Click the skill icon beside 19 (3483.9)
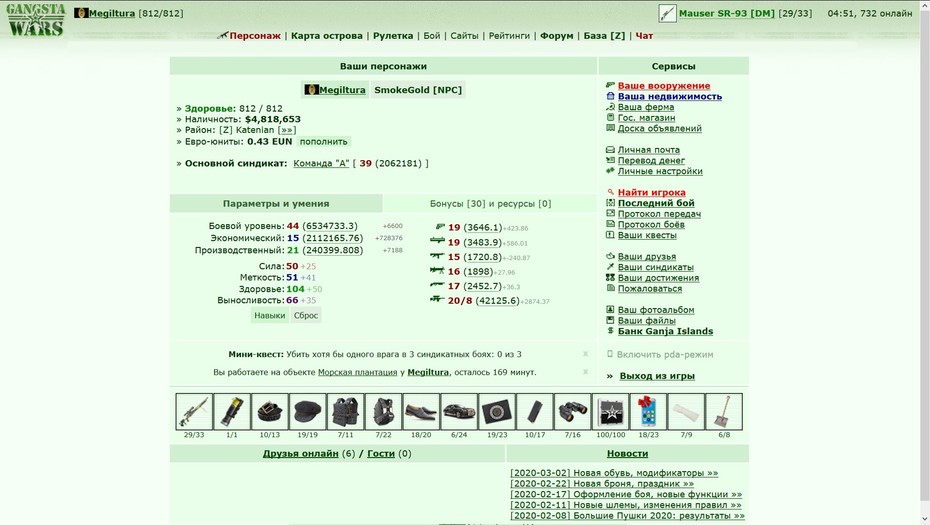The image size is (930, 525). click(x=438, y=240)
